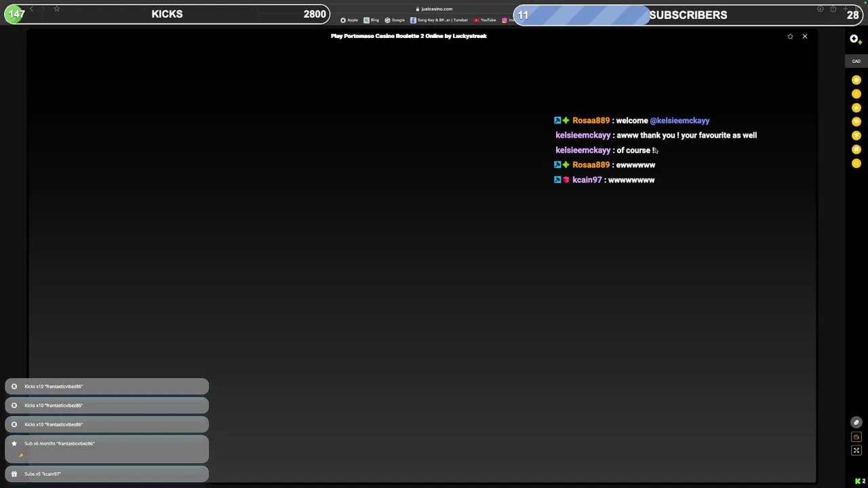868x488 pixels.
Task: Open the Apple bookmark
Action: 349,20
